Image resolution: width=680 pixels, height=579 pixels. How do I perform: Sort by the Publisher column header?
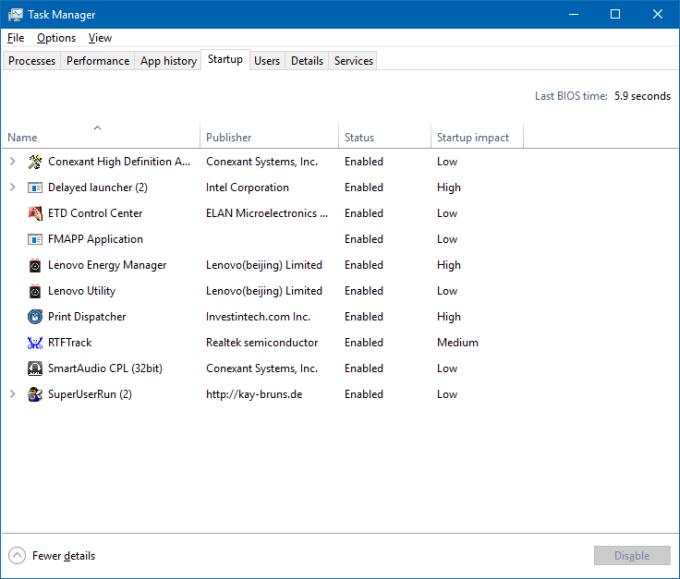(269, 136)
